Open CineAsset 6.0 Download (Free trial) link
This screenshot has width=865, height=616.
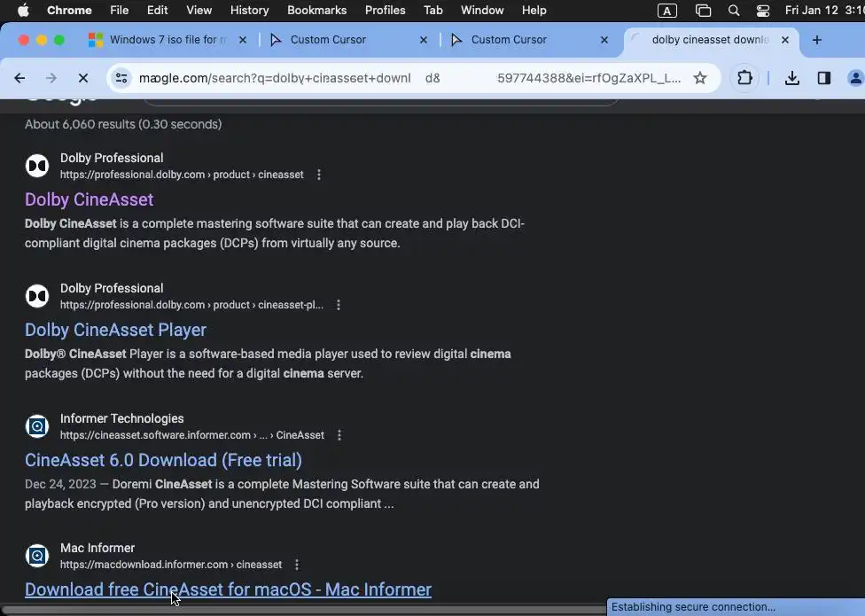[x=163, y=460]
